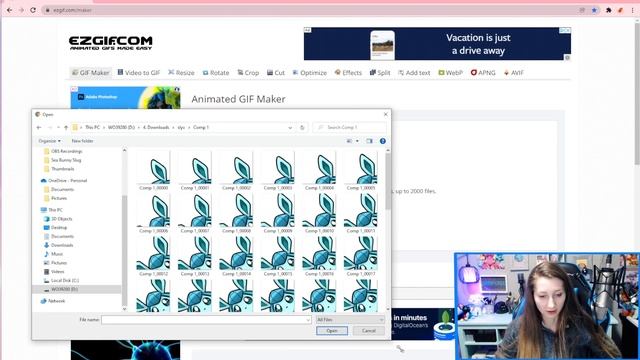Open the Optimize tool tab

point(310,73)
